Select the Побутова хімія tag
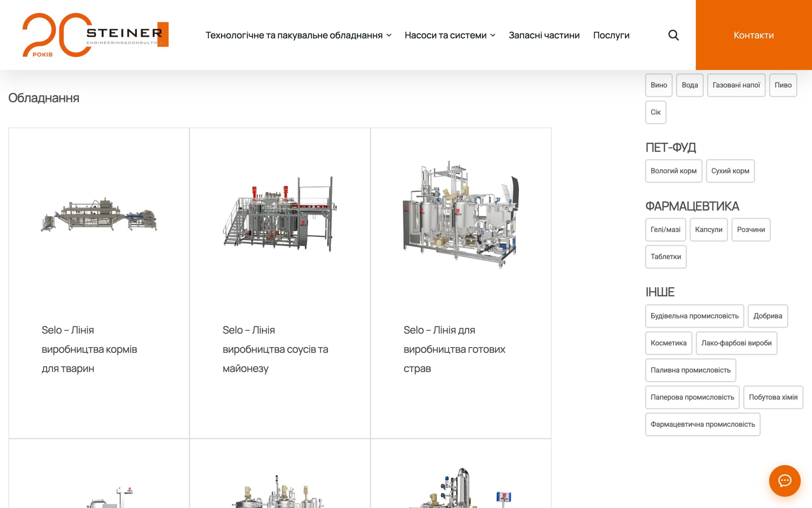Viewport: 812px width, 508px height. click(x=773, y=398)
